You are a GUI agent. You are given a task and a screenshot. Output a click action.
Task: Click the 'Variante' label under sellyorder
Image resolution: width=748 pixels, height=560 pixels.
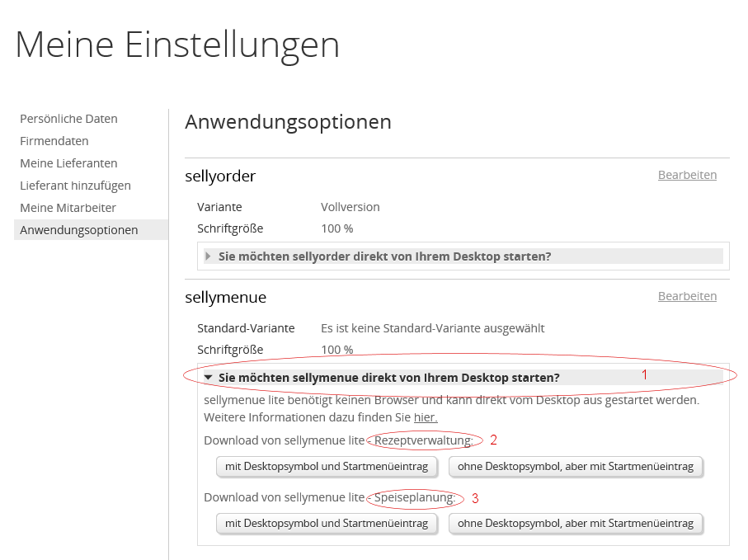coord(219,207)
